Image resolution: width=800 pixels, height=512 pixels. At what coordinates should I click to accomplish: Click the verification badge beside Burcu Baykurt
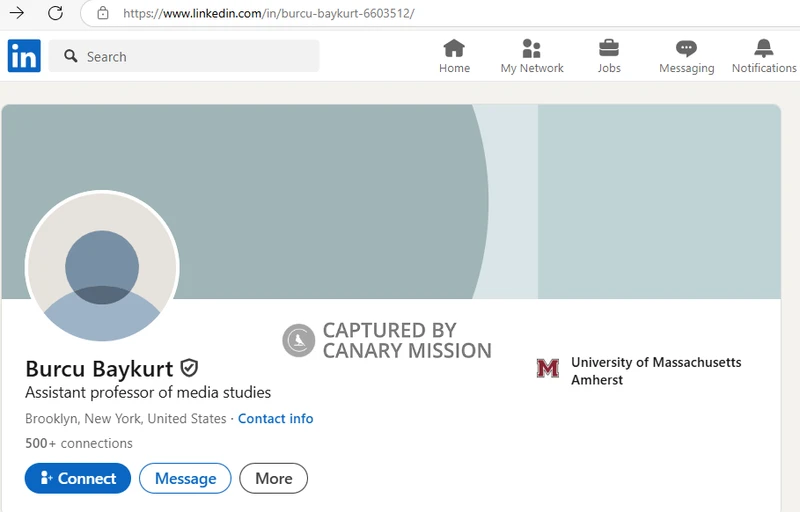point(189,368)
